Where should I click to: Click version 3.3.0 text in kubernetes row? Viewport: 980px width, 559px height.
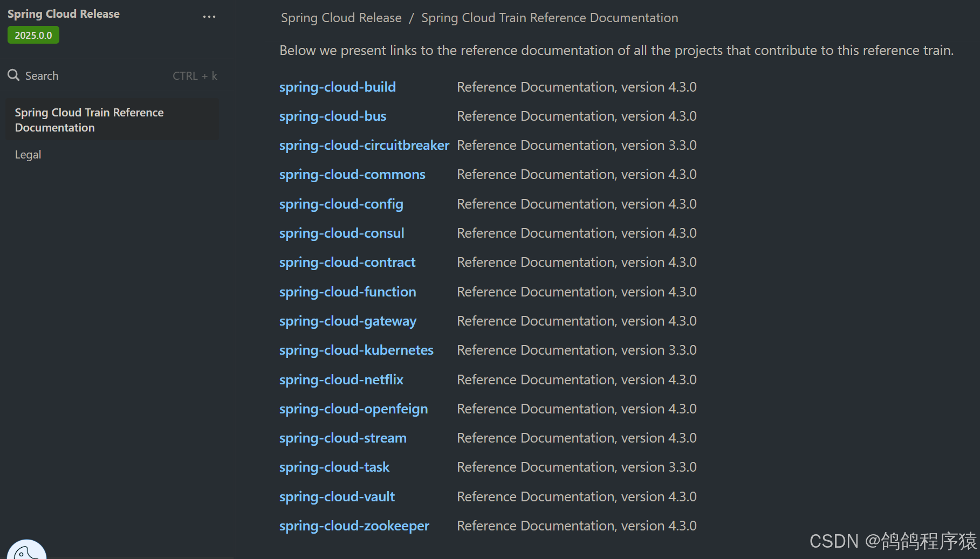click(x=659, y=350)
